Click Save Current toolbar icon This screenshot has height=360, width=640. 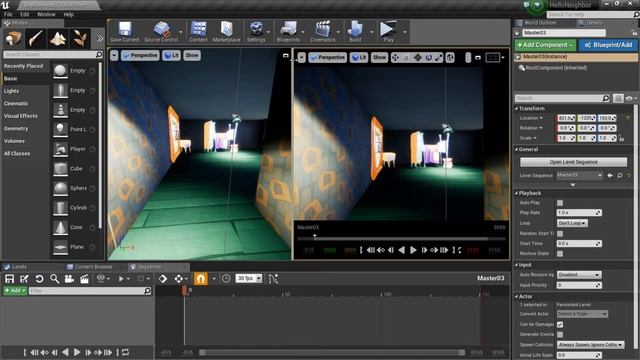[x=124, y=32]
